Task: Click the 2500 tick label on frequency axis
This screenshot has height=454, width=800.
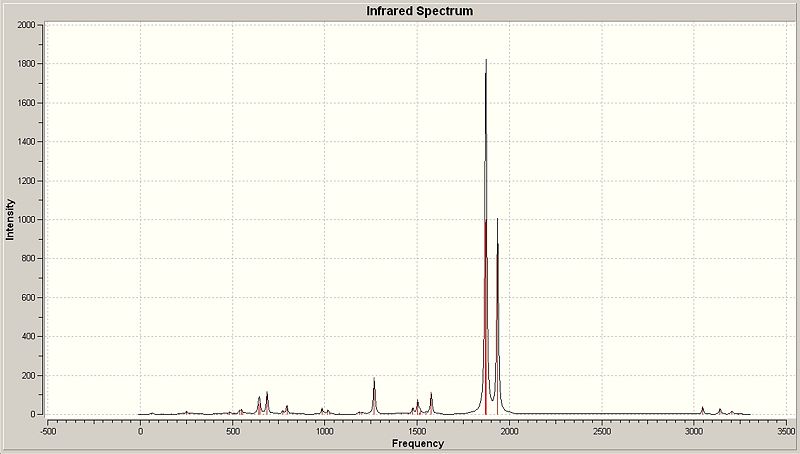Action: pos(602,431)
